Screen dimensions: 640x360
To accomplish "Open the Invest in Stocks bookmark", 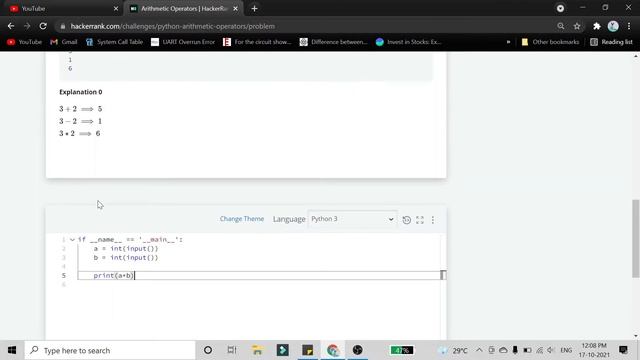I will coord(409,42).
